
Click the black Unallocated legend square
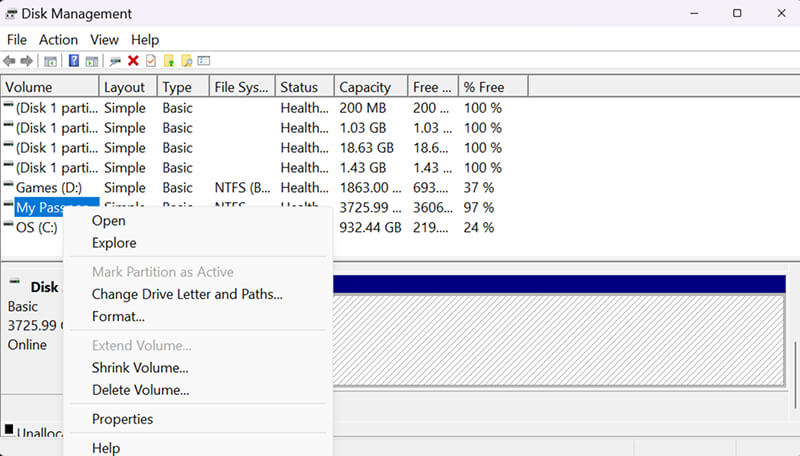(9, 429)
